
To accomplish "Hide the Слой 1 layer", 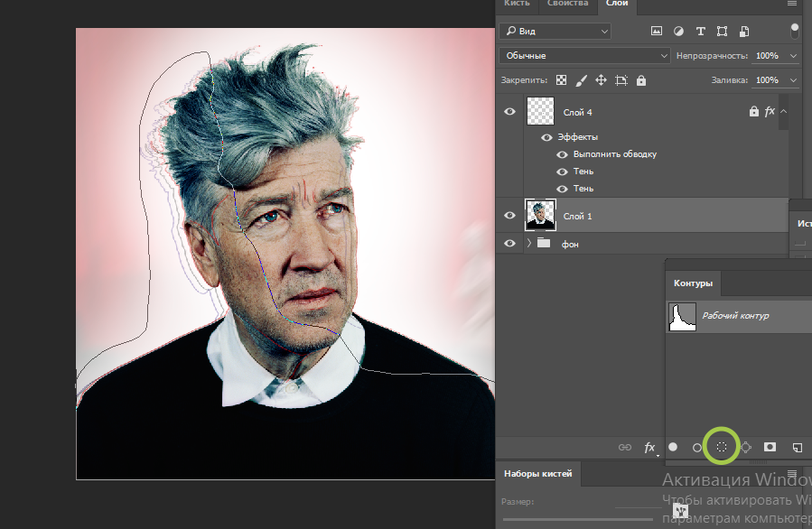I will coord(510,216).
